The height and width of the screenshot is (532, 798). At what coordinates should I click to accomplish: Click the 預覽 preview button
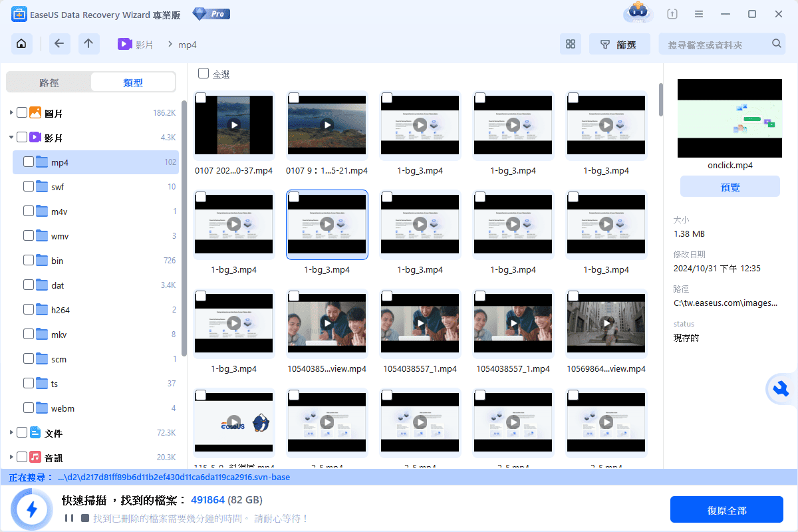pyautogui.click(x=730, y=187)
